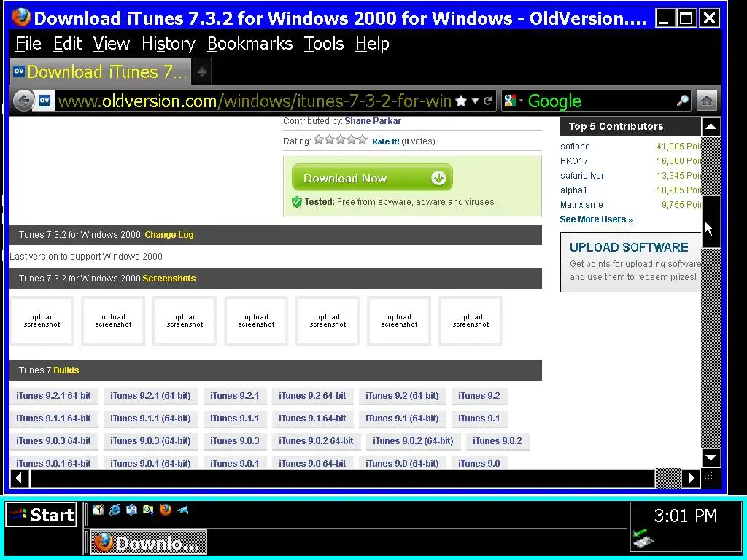Viewport: 747px width, 560px height.
Task: Click the Rate It! link
Action: [x=385, y=141]
